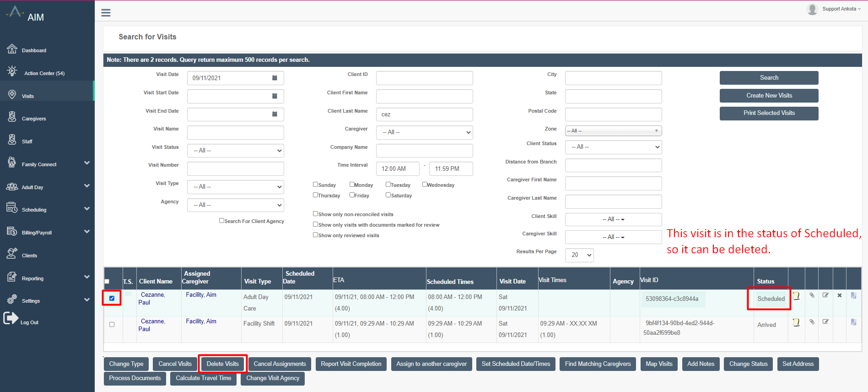Open the Client Status dropdown
The image size is (868, 392).
click(x=614, y=147)
